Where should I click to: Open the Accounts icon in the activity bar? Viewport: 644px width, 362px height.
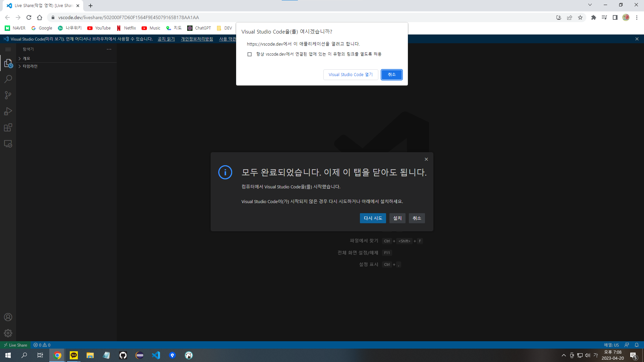click(8, 317)
